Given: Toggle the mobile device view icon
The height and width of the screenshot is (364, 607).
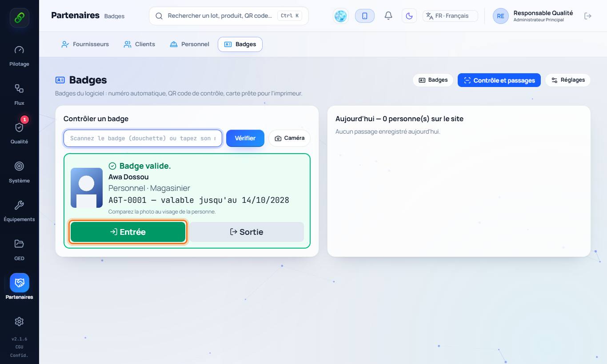Looking at the screenshot, I should pos(365,16).
